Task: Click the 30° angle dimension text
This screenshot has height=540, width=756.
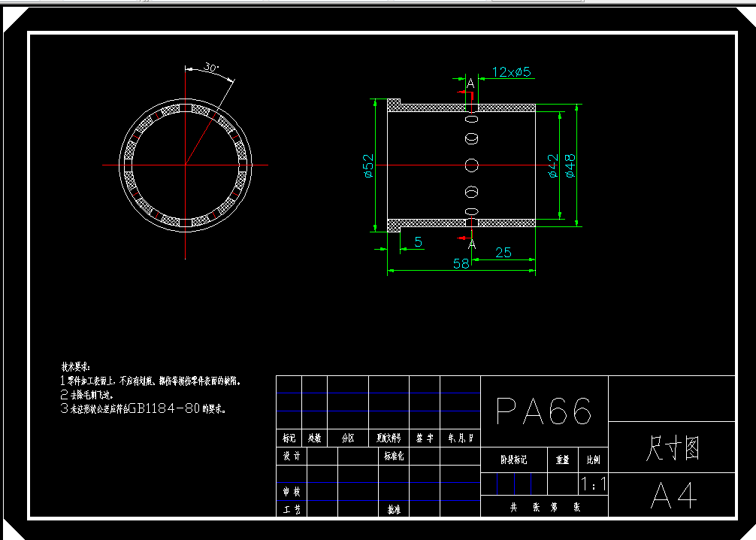Action: pyautogui.click(x=211, y=68)
